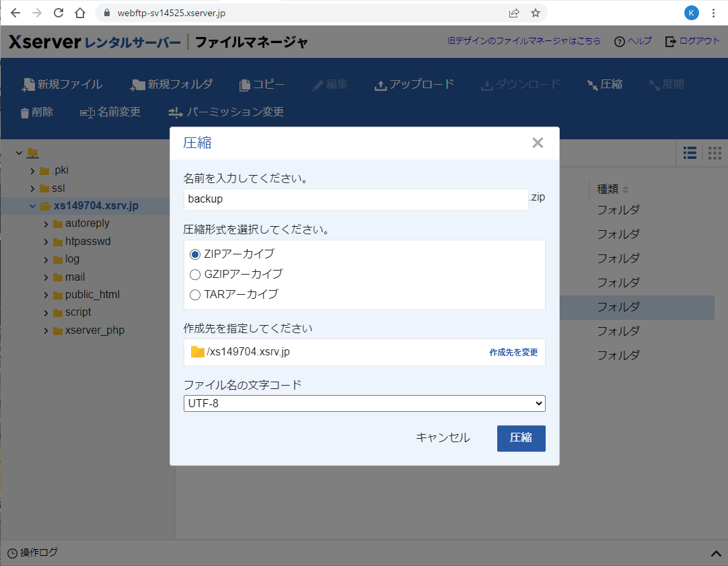Switch to list view icon
728x566 pixels.
point(690,153)
